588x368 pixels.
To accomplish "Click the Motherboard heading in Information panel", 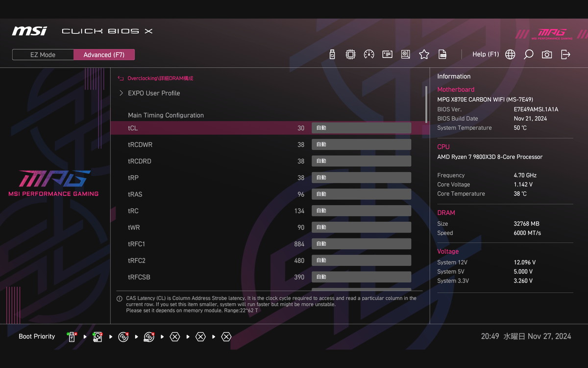I will [456, 89].
